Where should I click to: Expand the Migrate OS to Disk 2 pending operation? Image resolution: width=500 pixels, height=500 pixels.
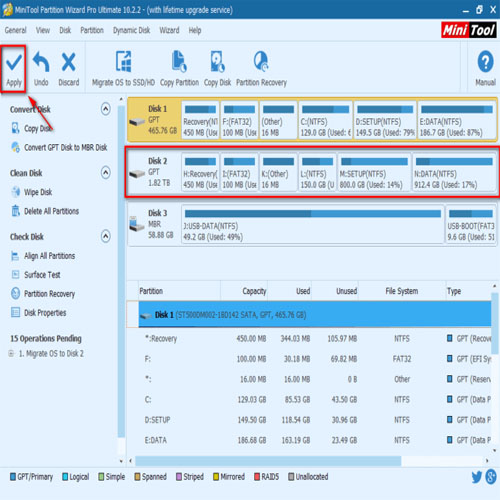tap(12, 353)
